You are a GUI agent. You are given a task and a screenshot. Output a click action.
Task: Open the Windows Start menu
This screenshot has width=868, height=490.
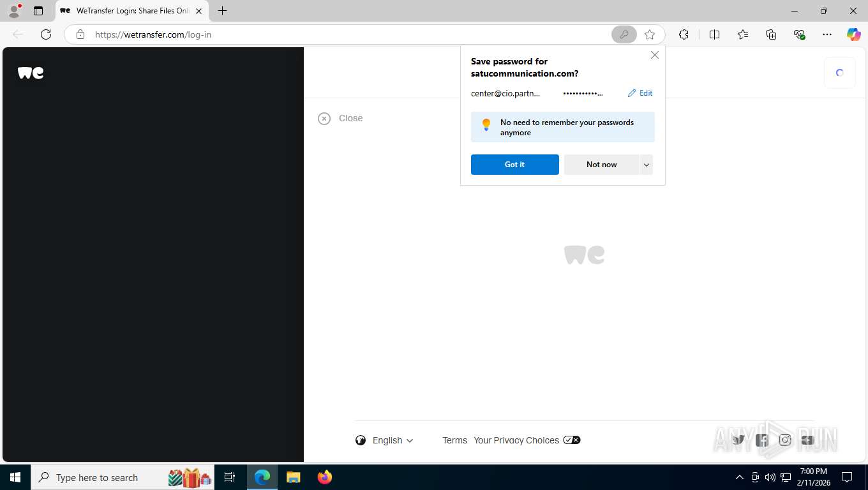click(x=15, y=477)
